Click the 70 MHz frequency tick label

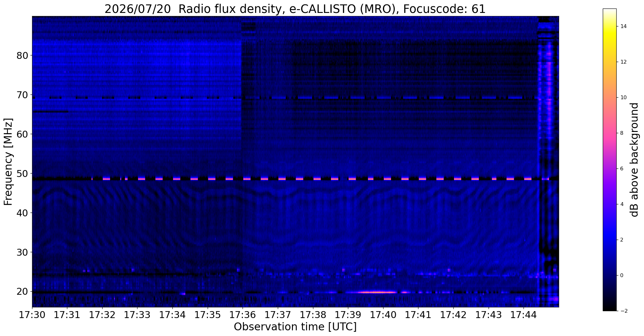coord(22,95)
